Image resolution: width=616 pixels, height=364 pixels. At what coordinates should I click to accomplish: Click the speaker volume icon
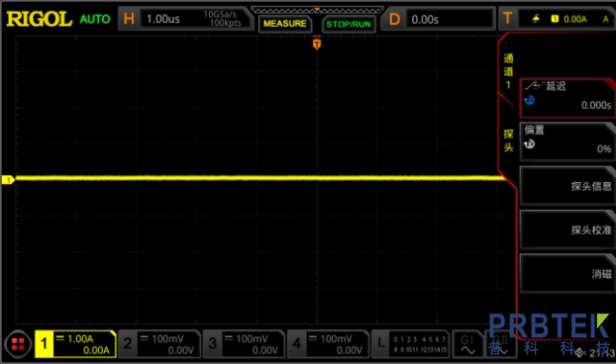coord(580,352)
